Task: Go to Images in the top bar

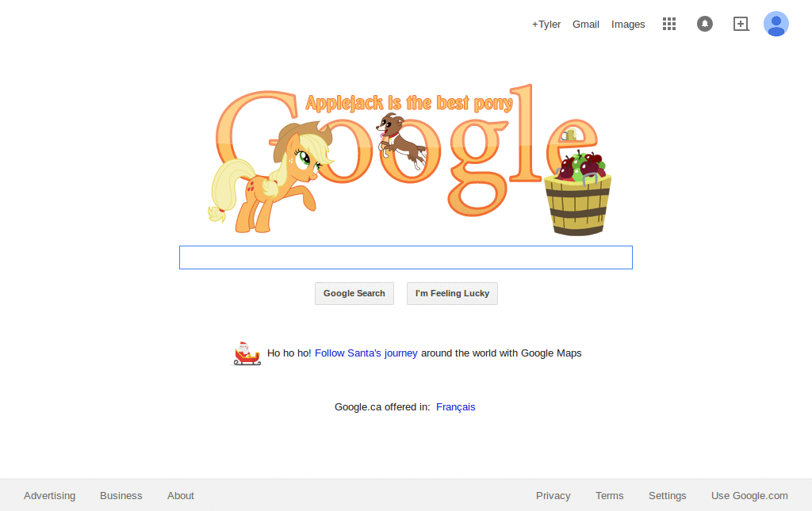Action: [x=628, y=25]
